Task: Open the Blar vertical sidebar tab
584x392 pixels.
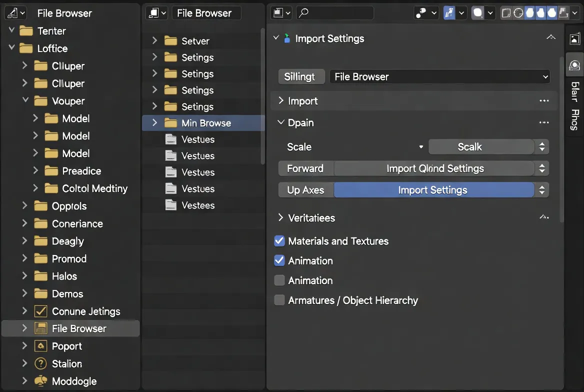Action: [x=574, y=91]
